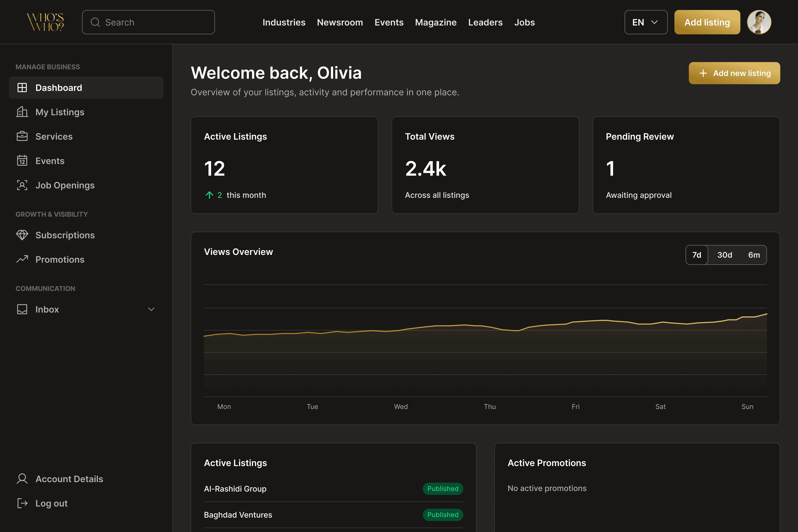The width and height of the screenshot is (798, 532).
Task: Click the Mon label on chart axis
Action: [224, 406]
